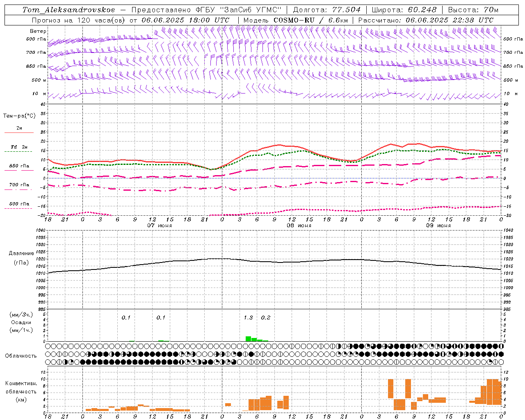Viewport: 525px width, 420px height.
Task: Click the Модель COSMO-RU / 6.6км label
Action: pyautogui.click(x=296, y=20)
